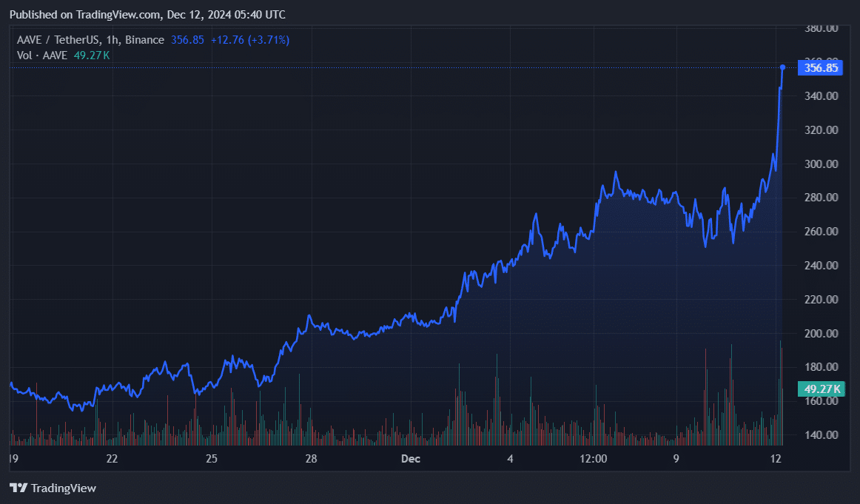Select the AAVE symbol name
This screenshot has width=860, height=504.
[x=28, y=40]
